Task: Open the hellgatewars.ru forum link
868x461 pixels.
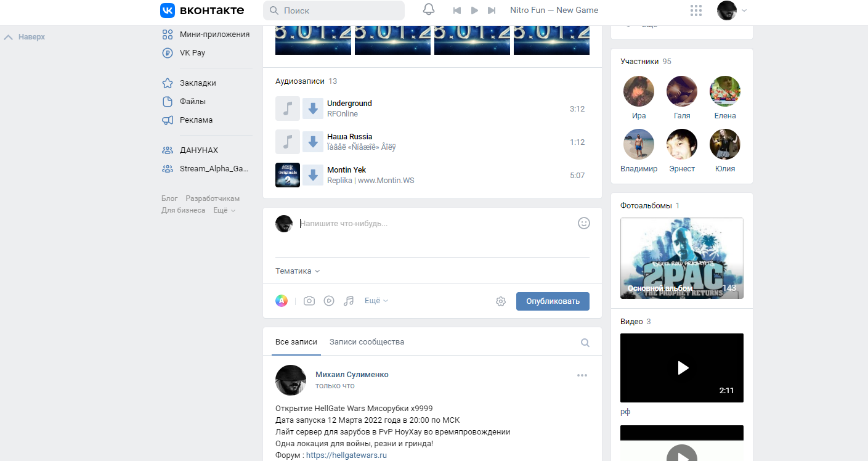Action: tap(346, 455)
